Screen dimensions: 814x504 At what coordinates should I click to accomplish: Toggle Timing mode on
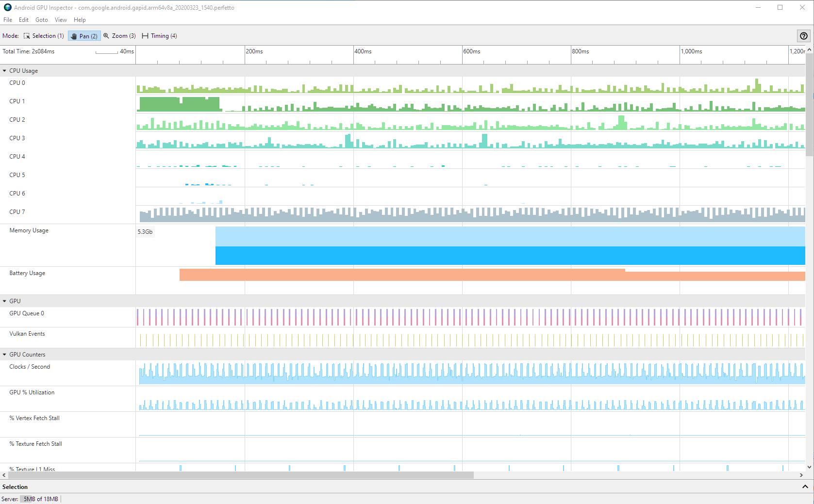pyautogui.click(x=159, y=35)
